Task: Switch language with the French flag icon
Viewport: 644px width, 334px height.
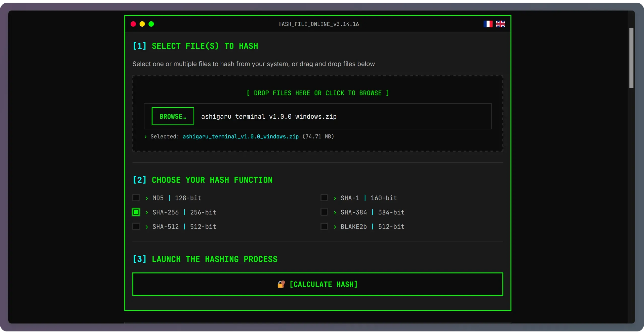Action: tap(488, 24)
